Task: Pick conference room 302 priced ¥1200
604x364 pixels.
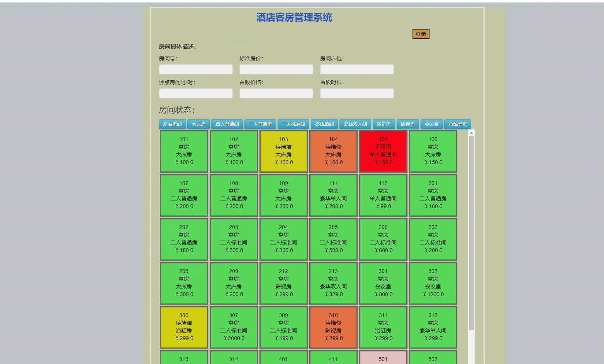Action: (x=433, y=283)
